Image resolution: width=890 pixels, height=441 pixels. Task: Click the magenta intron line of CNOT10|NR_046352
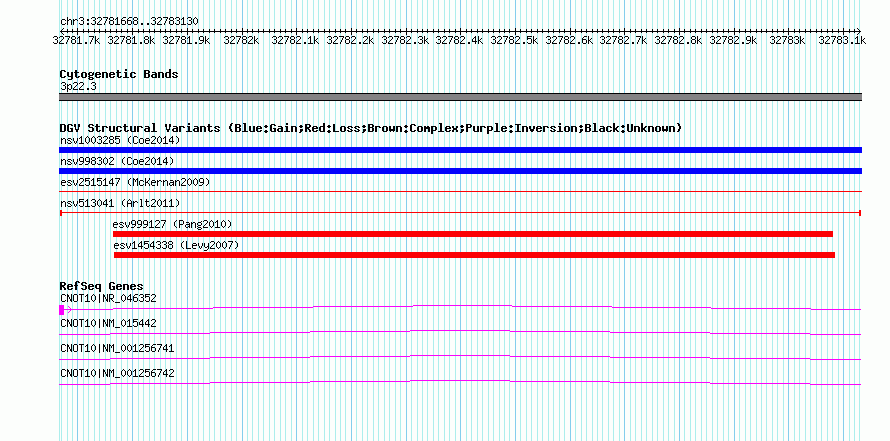point(463,306)
